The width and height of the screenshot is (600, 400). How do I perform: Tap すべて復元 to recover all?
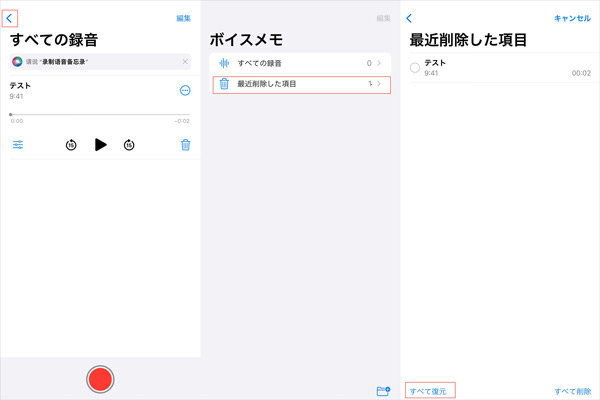click(428, 391)
